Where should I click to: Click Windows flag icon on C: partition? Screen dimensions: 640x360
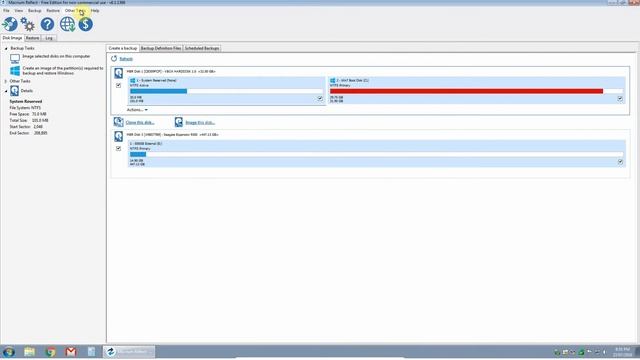point(332,81)
